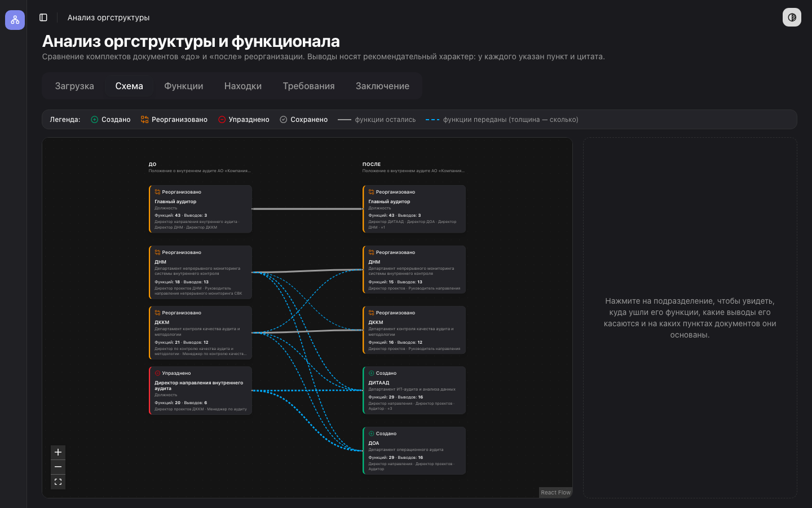
Task: Select the Главный аудитор card under ДО
Action: pyautogui.click(x=200, y=209)
